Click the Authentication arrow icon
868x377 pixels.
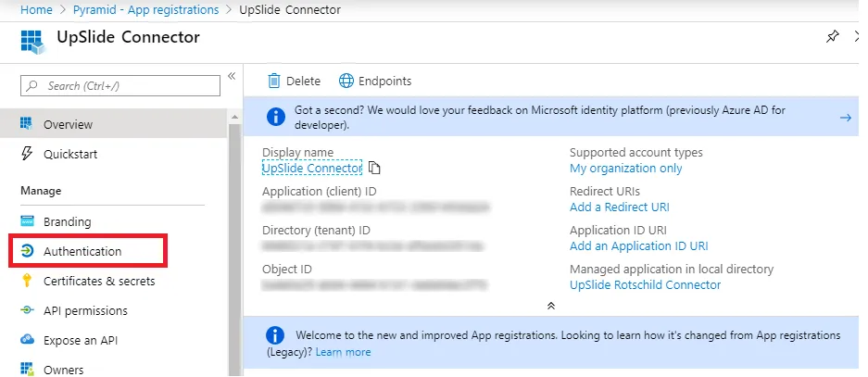point(27,251)
